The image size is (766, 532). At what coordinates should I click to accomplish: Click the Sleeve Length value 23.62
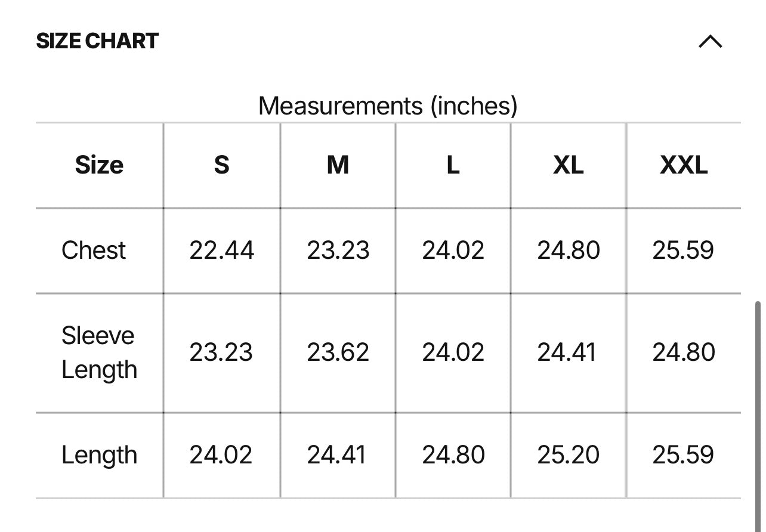[x=338, y=352]
